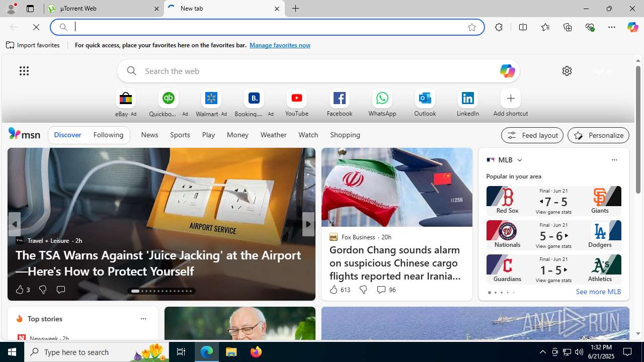Screen dimensions: 644x362
Task: Switch to the µTorrent Web tab
Action: click(103, 9)
